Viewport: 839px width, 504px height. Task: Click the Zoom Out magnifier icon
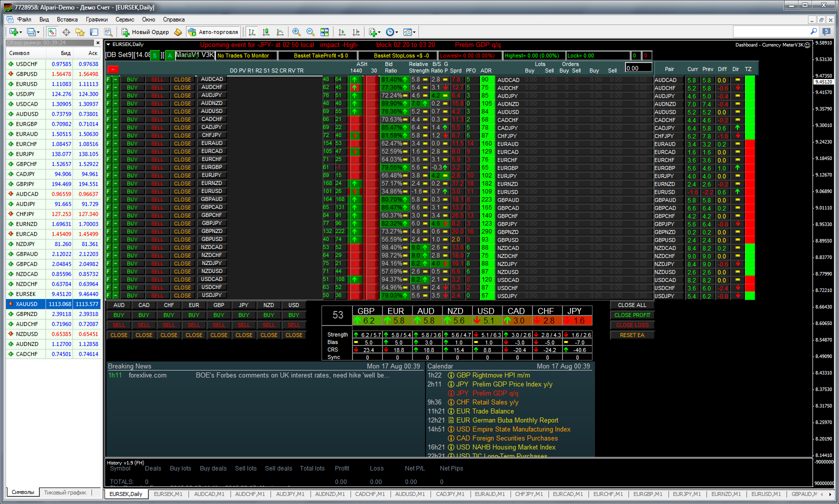(x=310, y=32)
